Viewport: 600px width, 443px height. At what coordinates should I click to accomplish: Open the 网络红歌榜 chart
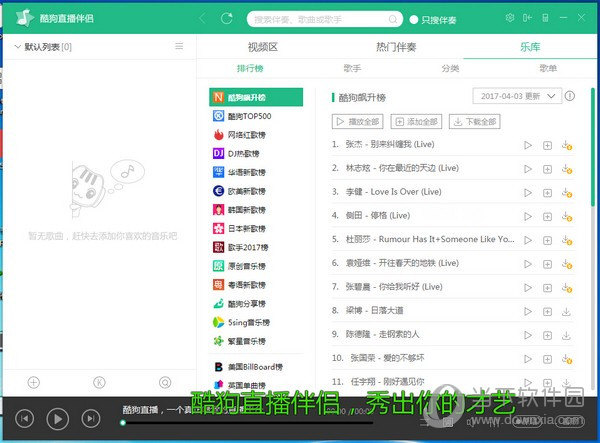click(256, 135)
